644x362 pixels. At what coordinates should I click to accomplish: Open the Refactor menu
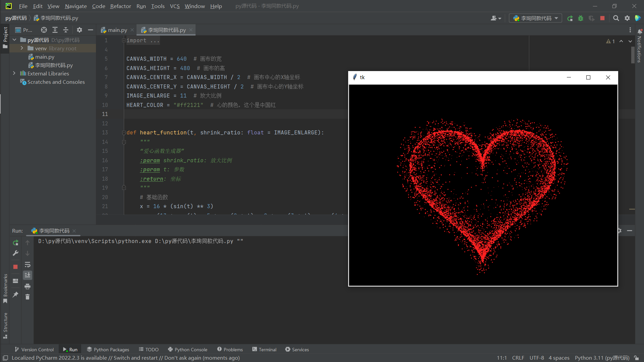tap(120, 6)
